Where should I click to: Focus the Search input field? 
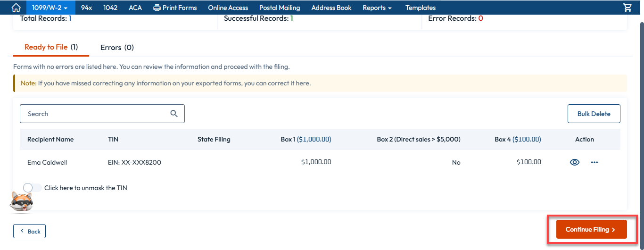tap(102, 114)
